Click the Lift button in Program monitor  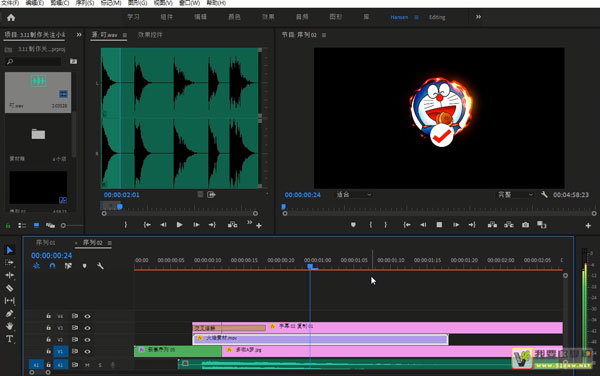tap(492, 225)
